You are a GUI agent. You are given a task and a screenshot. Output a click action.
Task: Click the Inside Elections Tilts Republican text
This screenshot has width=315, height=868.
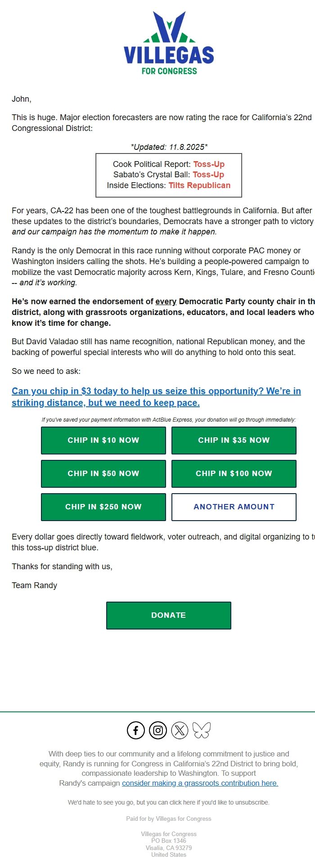tap(168, 185)
